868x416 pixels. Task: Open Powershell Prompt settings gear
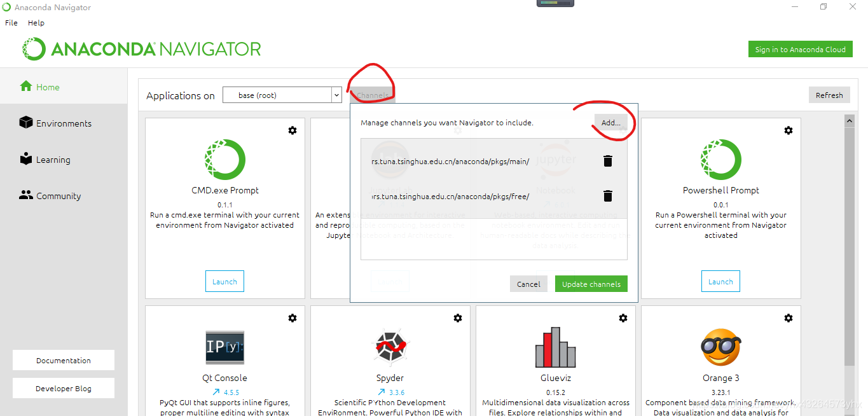coord(789,130)
